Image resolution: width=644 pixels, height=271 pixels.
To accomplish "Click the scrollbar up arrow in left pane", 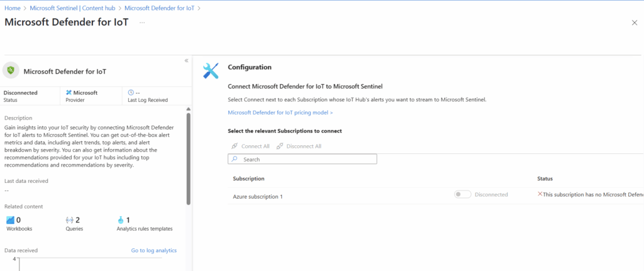I will pos(188,109).
